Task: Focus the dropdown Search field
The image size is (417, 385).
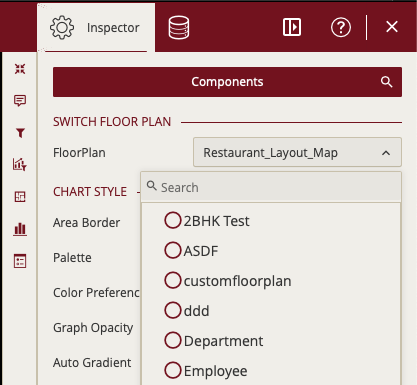Action: pos(271,187)
